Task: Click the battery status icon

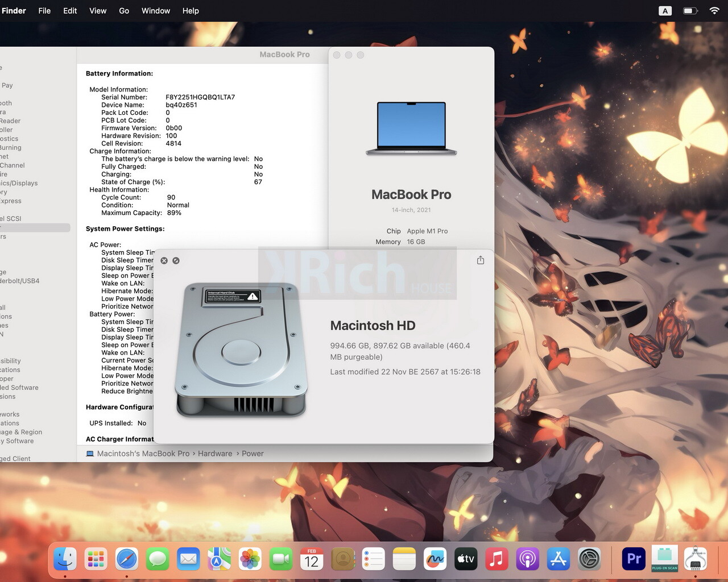Action: tap(690, 11)
